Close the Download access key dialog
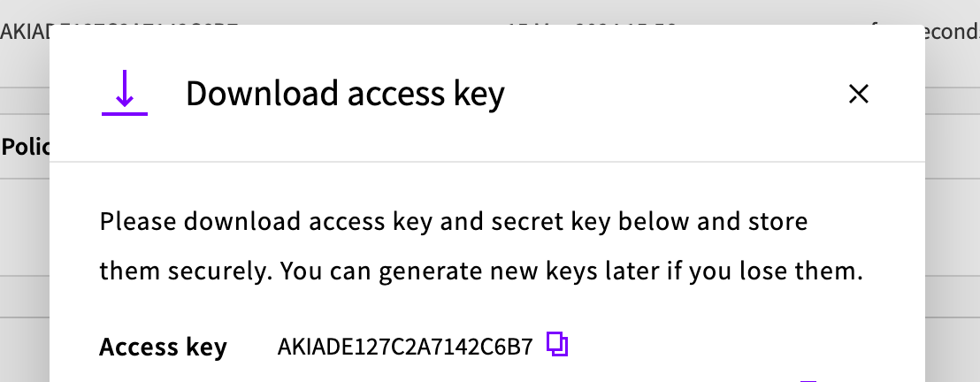The width and height of the screenshot is (980, 382). (x=858, y=94)
